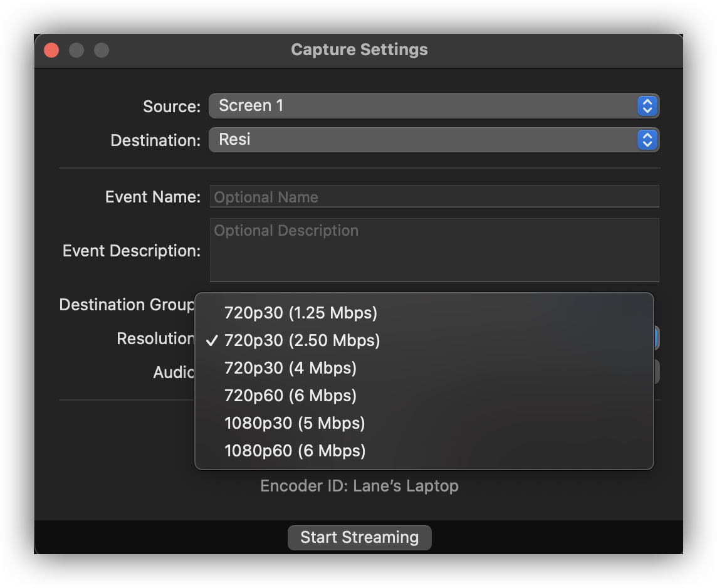The height and width of the screenshot is (588, 717).
Task: Close the Capture Settings window
Action: click(x=51, y=50)
